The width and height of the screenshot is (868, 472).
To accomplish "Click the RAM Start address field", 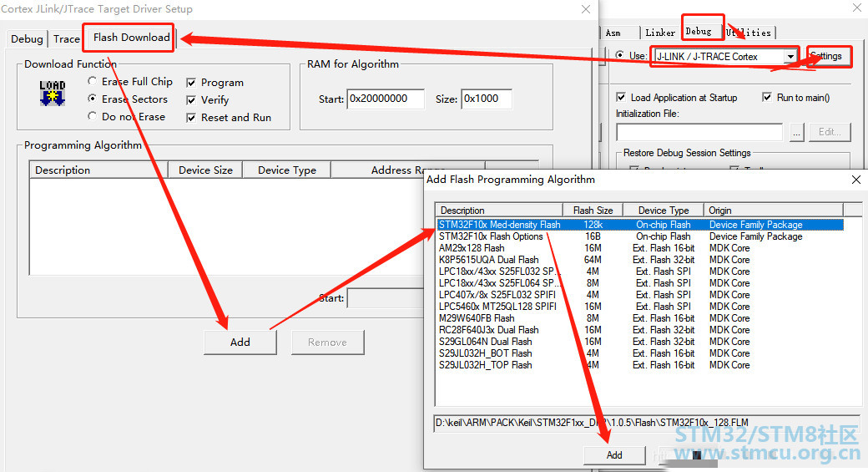I will click(x=386, y=99).
